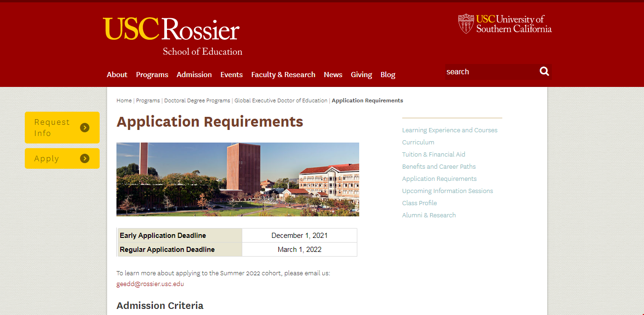Screen dimensions: 644x315
Task: Click Regular Application Deadline cell
Action: 180,250
